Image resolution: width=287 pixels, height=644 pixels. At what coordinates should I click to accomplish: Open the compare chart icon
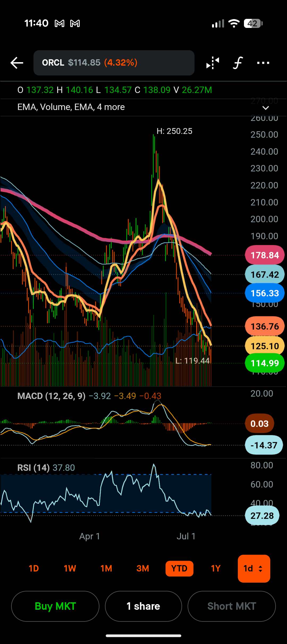pos(213,63)
